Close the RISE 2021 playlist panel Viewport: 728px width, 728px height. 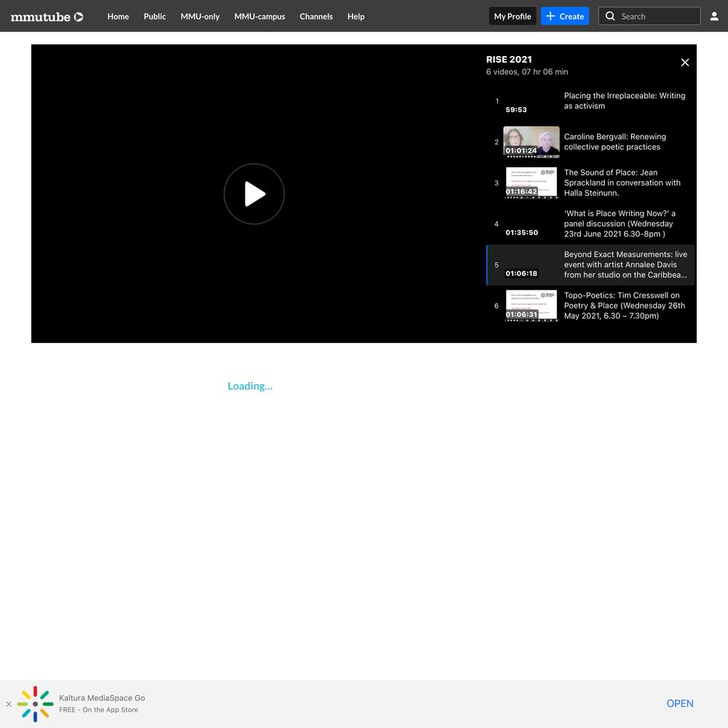(x=685, y=62)
